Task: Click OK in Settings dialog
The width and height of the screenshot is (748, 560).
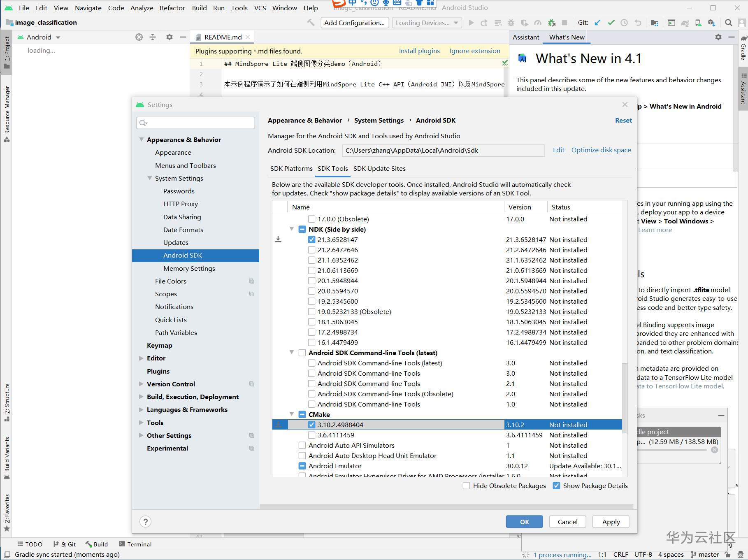Action: tap(524, 522)
